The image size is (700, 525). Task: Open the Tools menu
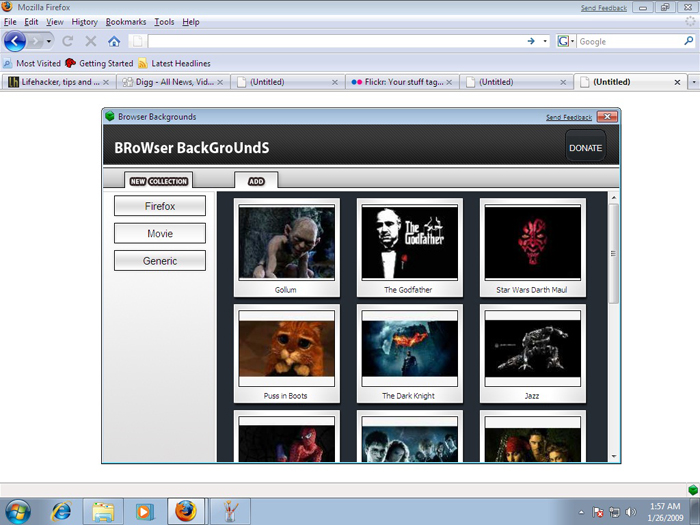(x=164, y=22)
